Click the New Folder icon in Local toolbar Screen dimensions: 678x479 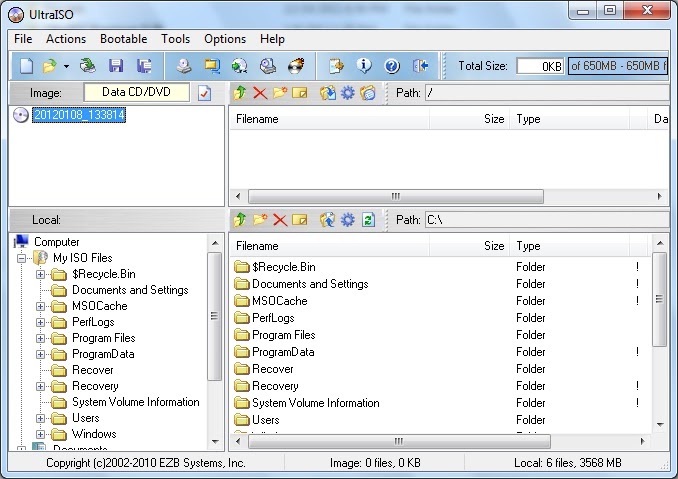(260, 220)
